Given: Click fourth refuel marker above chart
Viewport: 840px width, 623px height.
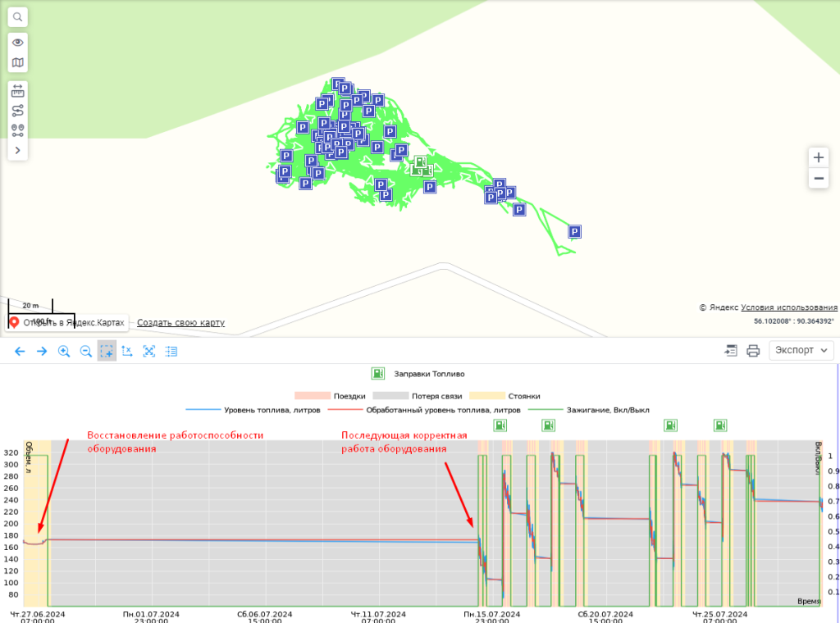Looking at the screenshot, I should (x=720, y=425).
